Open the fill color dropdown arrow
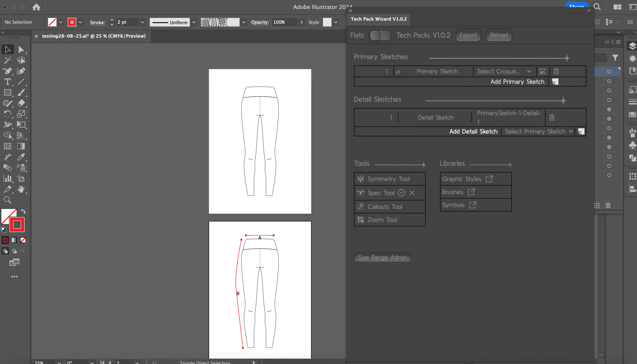This screenshot has width=637, height=364. pyautogui.click(x=61, y=22)
